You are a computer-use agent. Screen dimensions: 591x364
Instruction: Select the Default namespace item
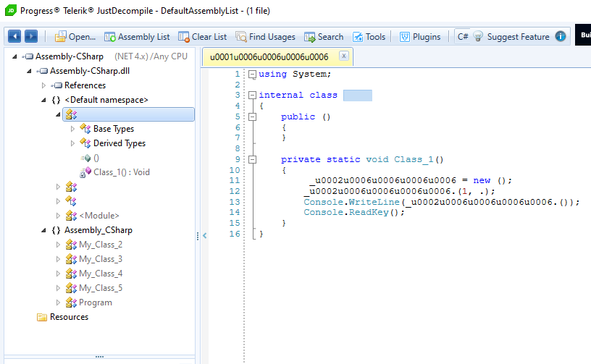point(106,100)
